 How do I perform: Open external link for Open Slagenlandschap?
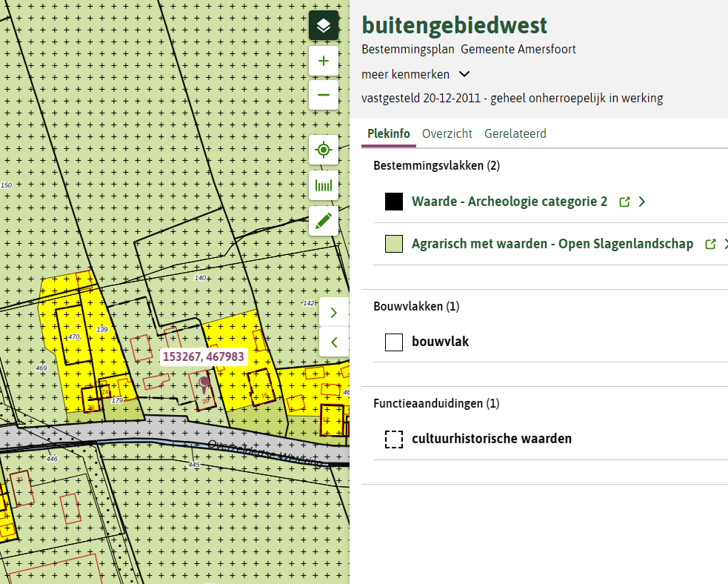710,244
